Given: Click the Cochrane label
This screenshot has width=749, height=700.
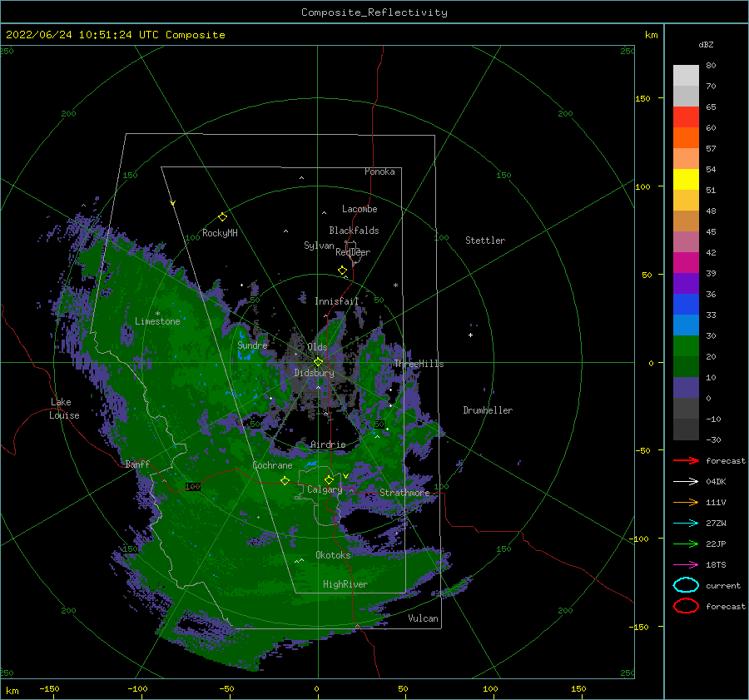Looking at the screenshot, I should (x=272, y=465).
